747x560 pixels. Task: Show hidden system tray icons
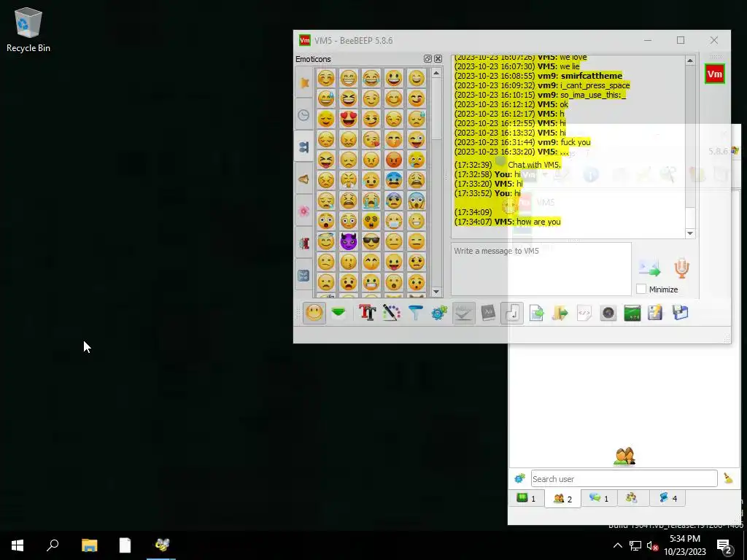(617, 545)
